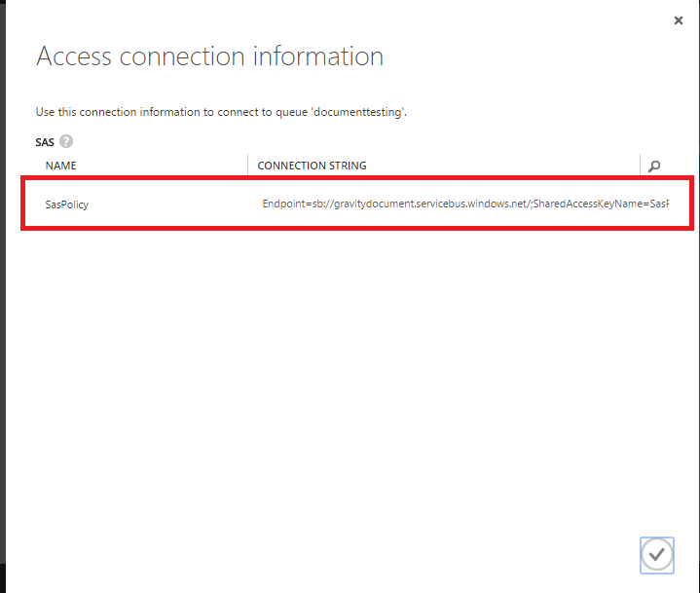The image size is (700, 593).
Task: Click divider between NAME and CONNECTION STRING
Action: point(247,166)
